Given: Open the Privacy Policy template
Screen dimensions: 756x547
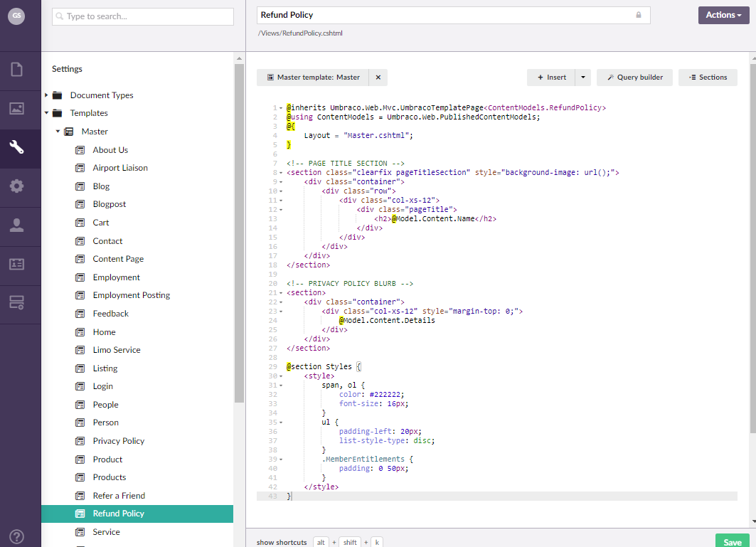Looking at the screenshot, I should click(119, 441).
